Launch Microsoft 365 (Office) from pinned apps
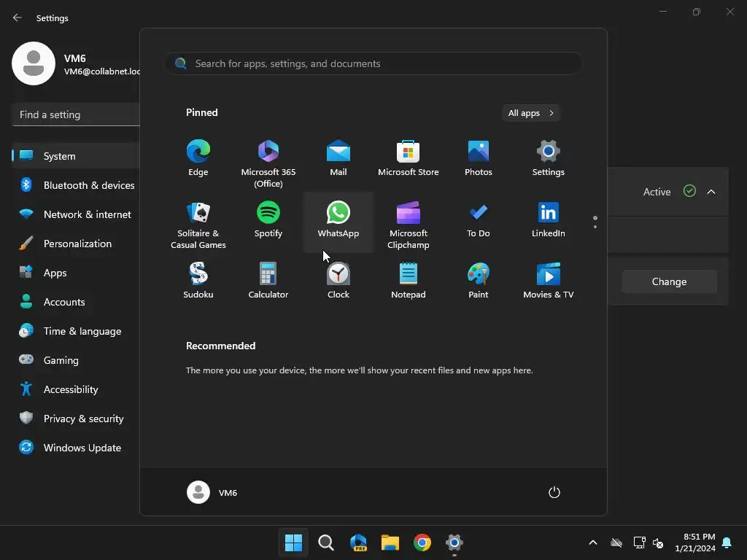 point(268,164)
